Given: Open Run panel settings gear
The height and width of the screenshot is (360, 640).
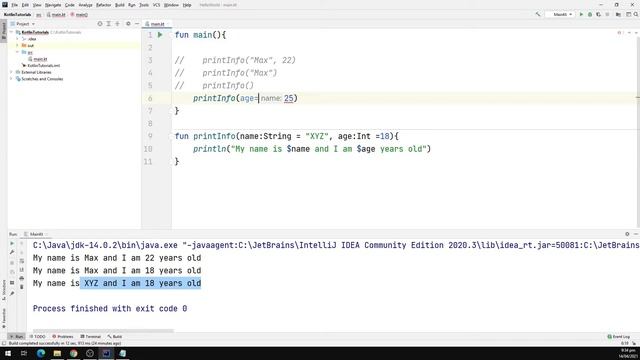Looking at the screenshot, I should point(627,234).
